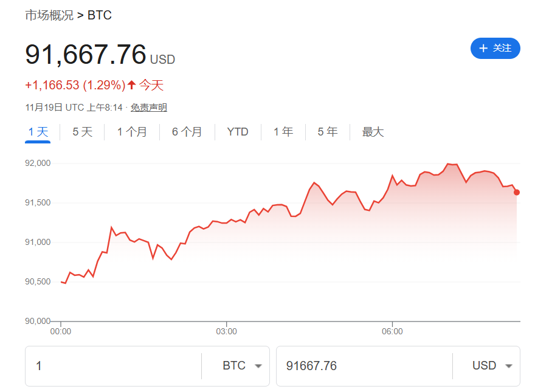
Task: Open the 1年 price view
Action: (x=283, y=131)
